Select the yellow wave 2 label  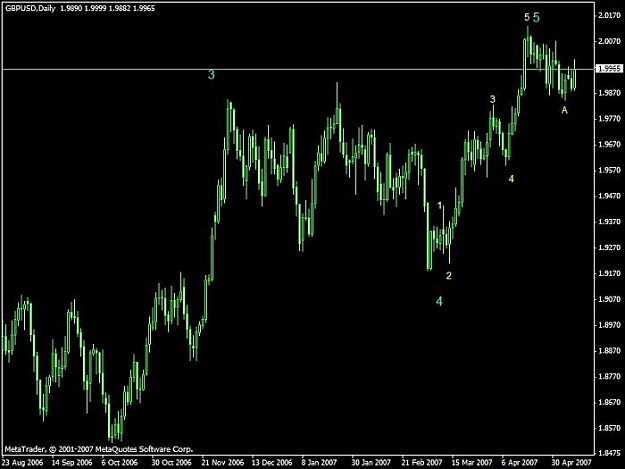pos(449,275)
